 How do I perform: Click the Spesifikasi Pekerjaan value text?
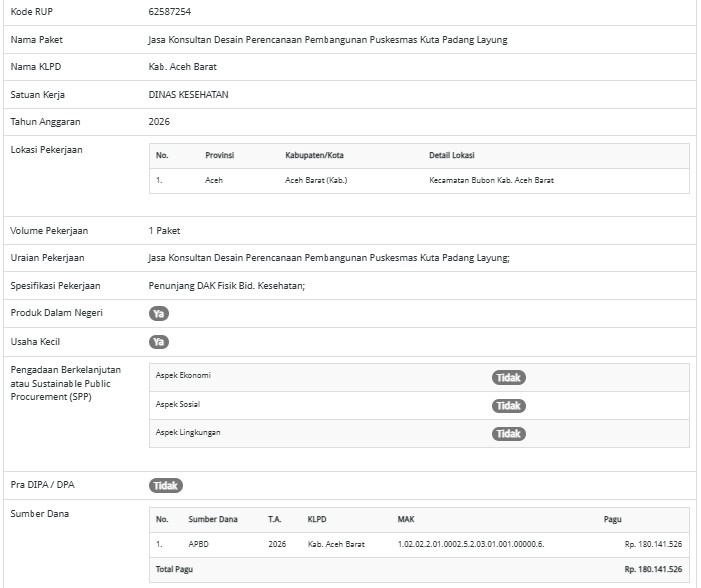(227, 286)
